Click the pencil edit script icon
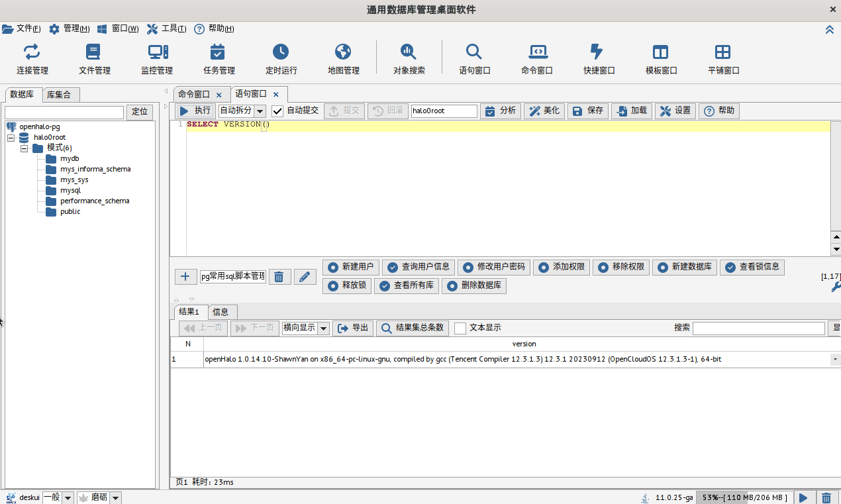The height and width of the screenshot is (504, 841). [x=305, y=277]
